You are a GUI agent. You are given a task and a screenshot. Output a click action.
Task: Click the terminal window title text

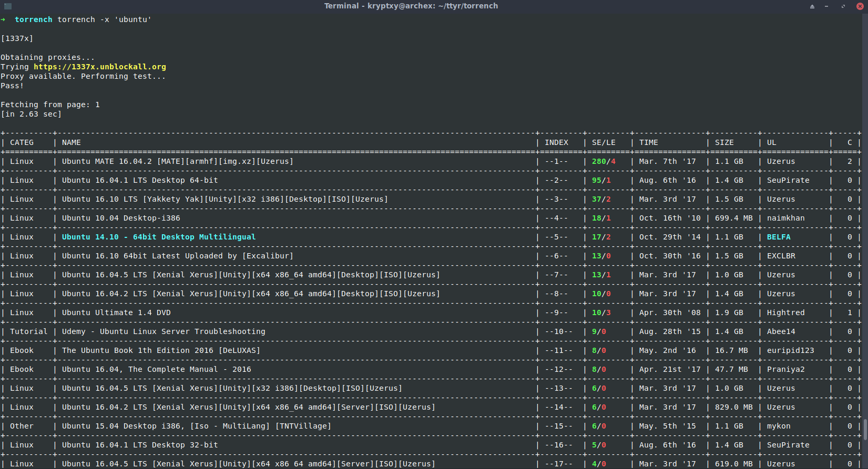click(411, 6)
